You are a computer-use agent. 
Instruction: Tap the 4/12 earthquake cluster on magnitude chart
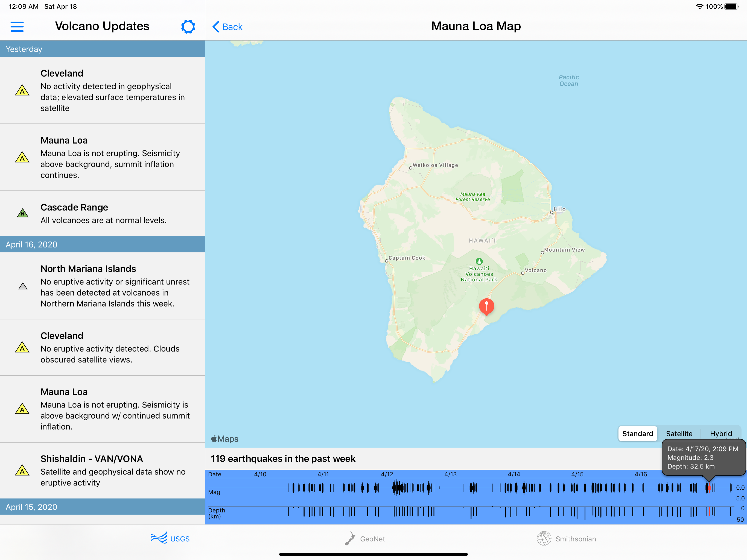pyautogui.click(x=398, y=488)
